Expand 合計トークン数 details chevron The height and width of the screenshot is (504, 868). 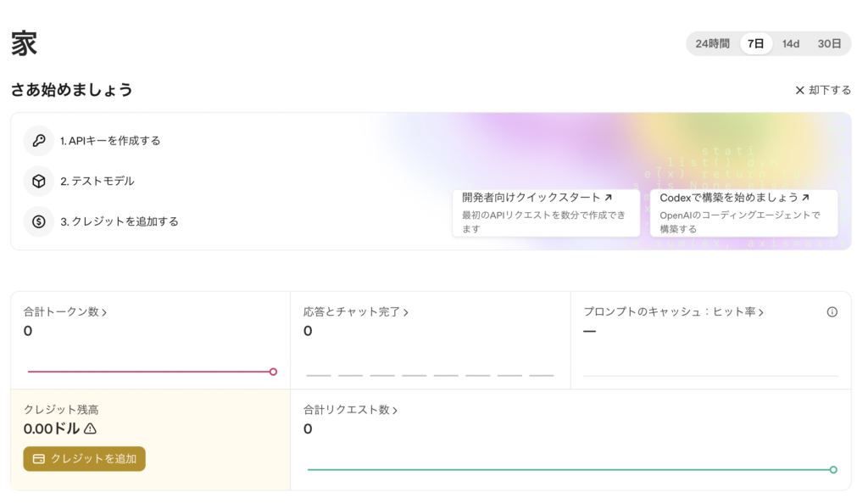click(x=104, y=313)
